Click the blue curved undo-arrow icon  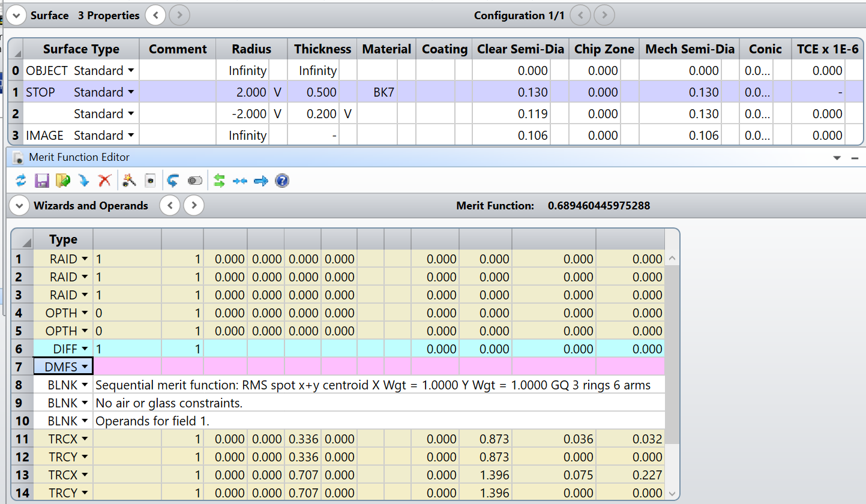pos(173,181)
